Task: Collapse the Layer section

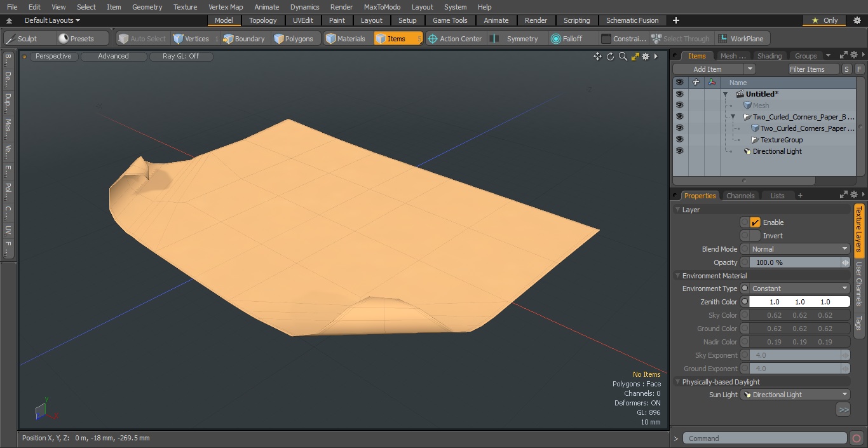Action: (x=677, y=210)
